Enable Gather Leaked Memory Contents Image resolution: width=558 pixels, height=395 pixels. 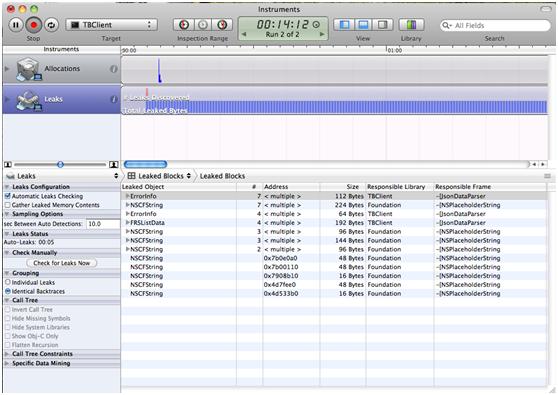tap(7, 205)
